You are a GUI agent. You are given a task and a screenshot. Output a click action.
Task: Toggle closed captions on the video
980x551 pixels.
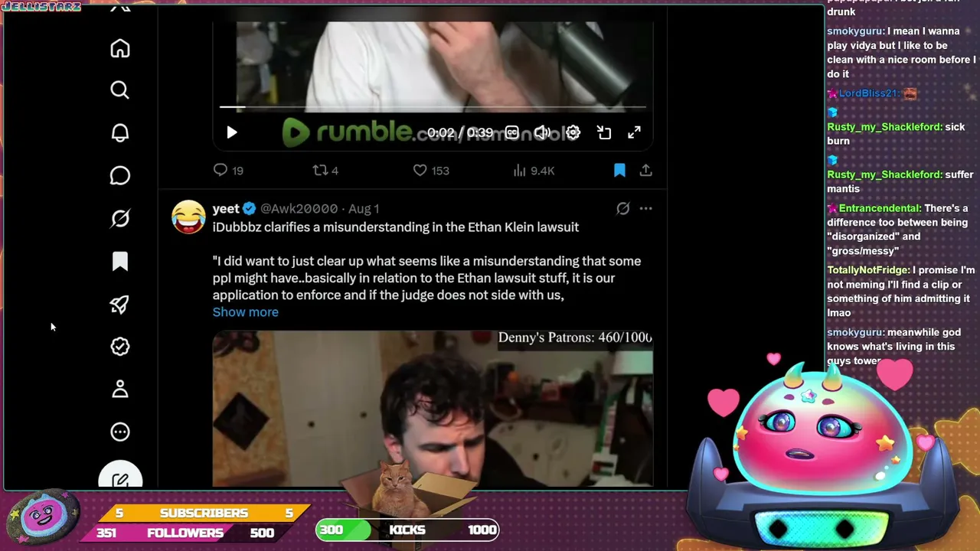click(x=511, y=132)
